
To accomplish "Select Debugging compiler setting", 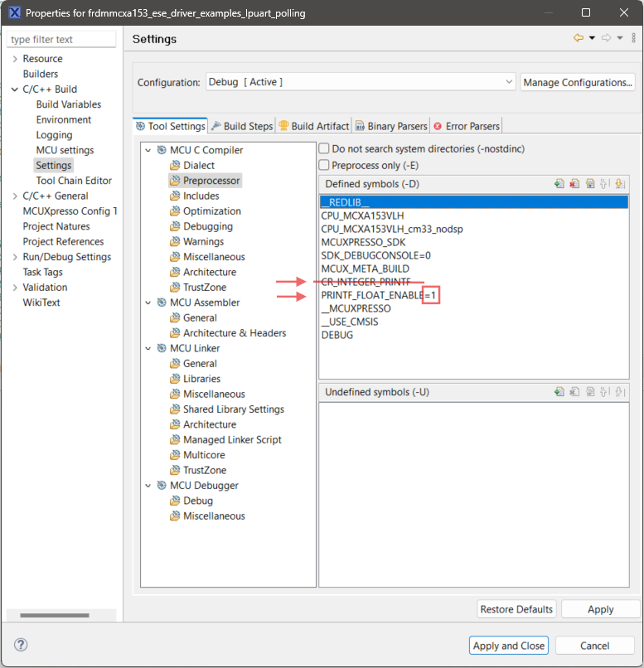I will [x=208, y=226].
